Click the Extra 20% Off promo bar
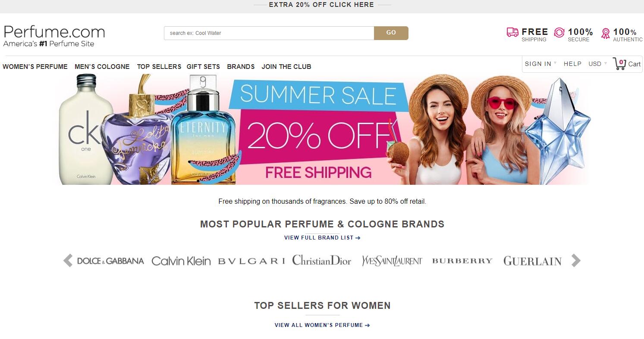 pos(322,5)
